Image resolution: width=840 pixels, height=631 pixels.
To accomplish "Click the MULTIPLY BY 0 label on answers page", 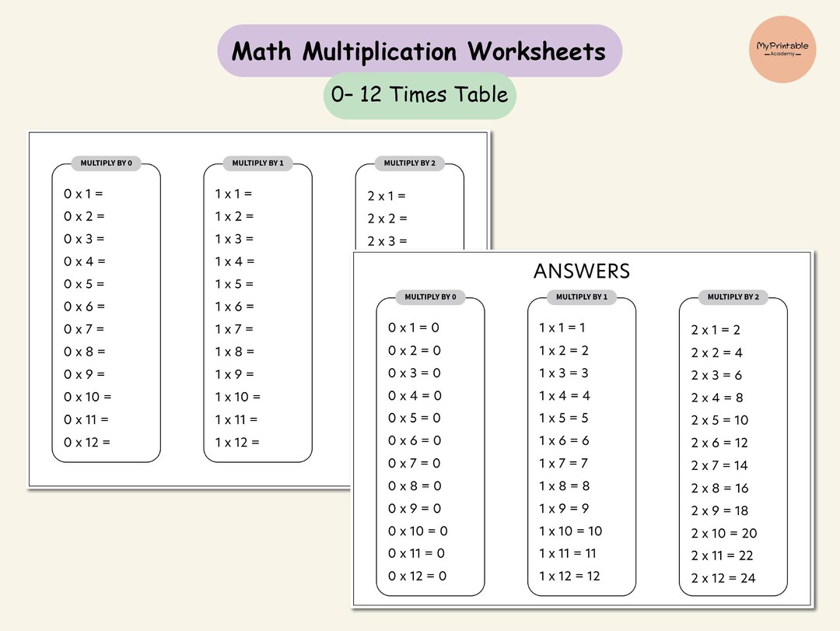I will [430, 297].
